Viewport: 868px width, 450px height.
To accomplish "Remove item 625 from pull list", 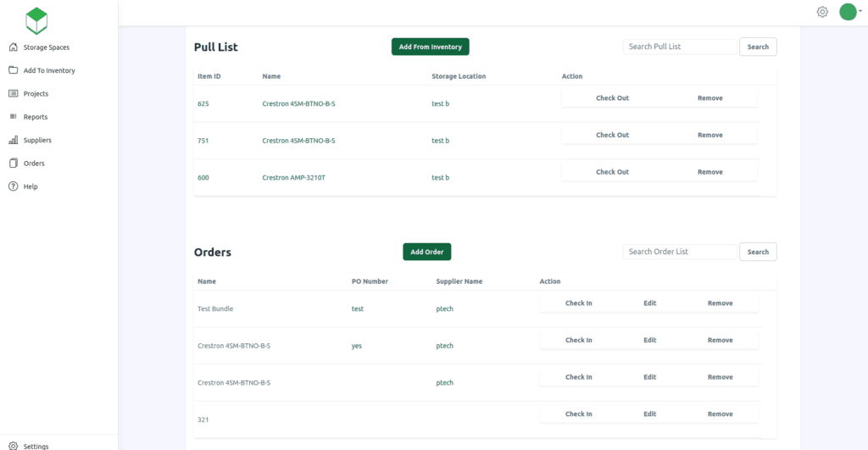I will [x=710, y=98].
